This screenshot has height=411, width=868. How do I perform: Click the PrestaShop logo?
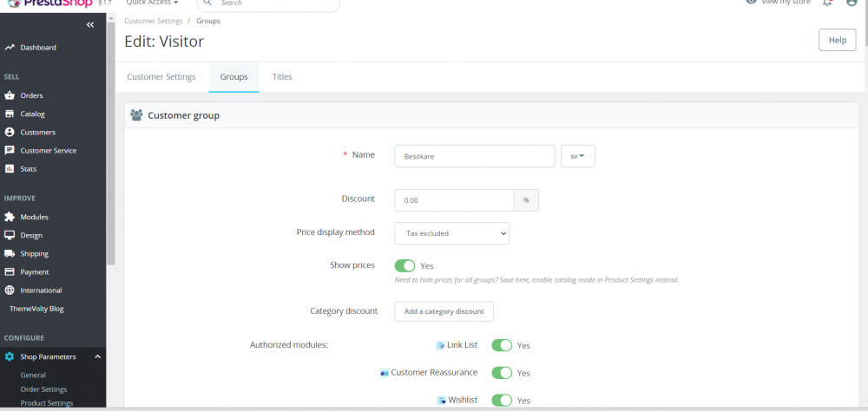click(49, 3)
